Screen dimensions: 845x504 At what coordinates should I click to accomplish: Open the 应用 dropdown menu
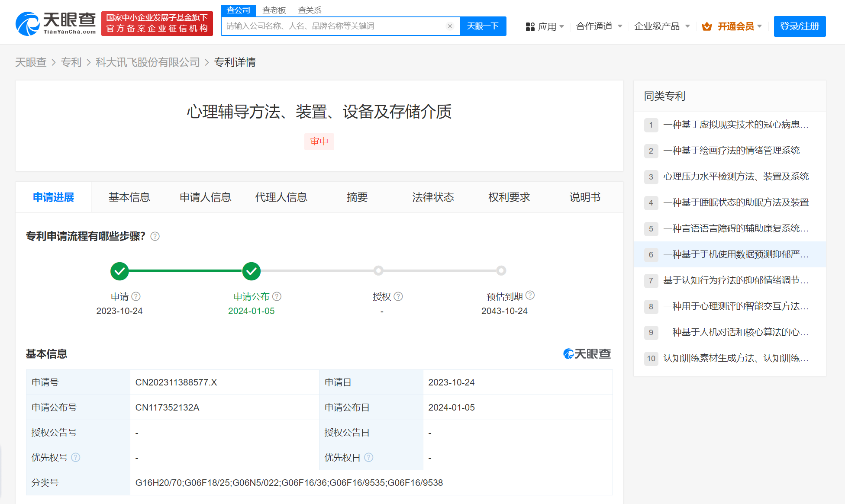tap(545, 26)
